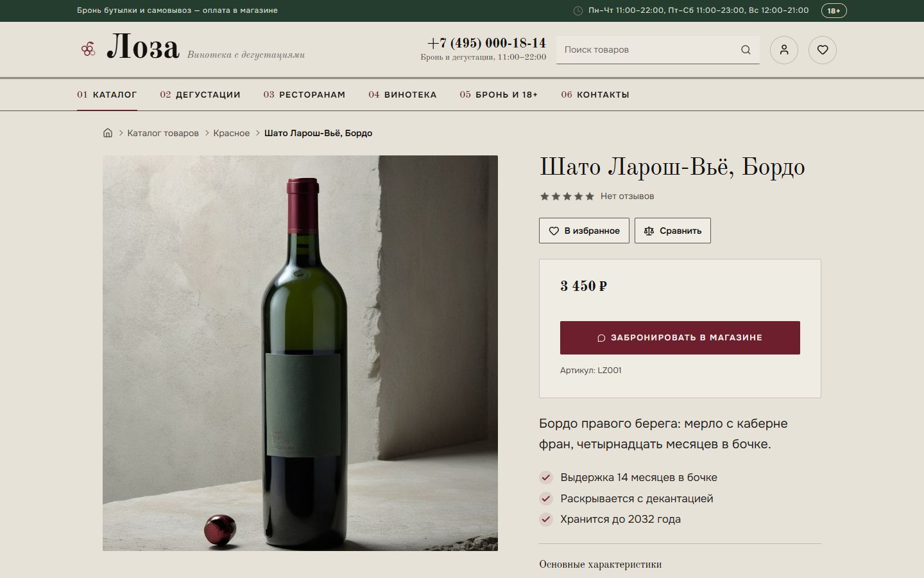Click the search magnifier icon
Image resolution: width=924 pixels, height=578 pixels.
(x=746, y=50)
